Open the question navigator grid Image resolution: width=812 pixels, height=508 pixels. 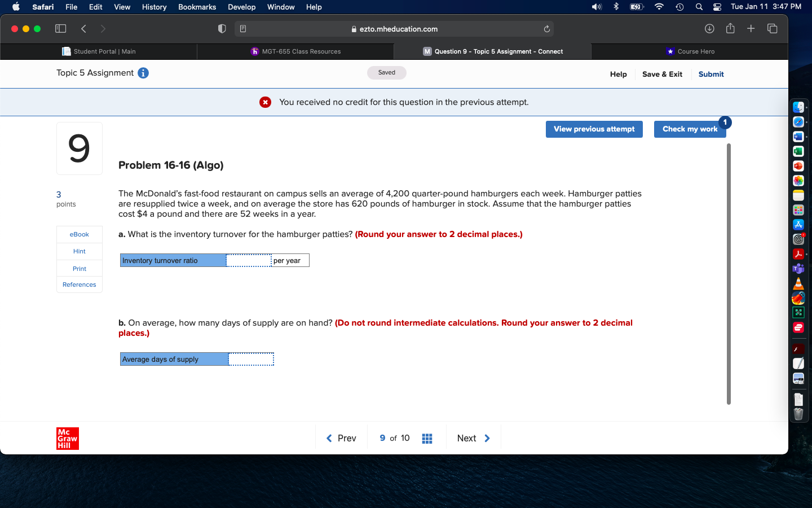pos(427,438)
